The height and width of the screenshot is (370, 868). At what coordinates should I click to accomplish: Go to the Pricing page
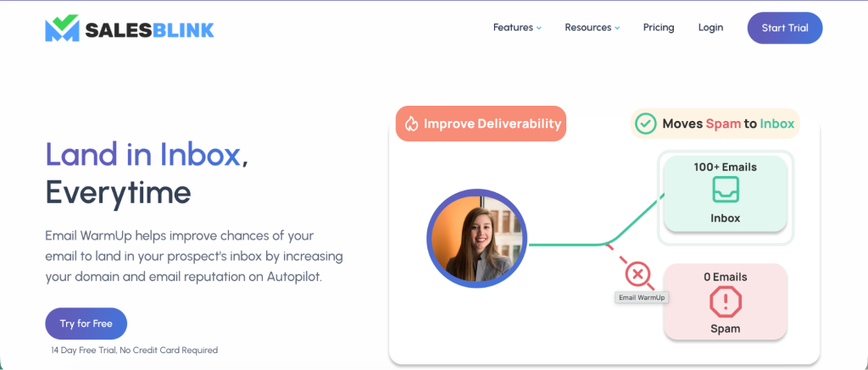coord(658,28)
